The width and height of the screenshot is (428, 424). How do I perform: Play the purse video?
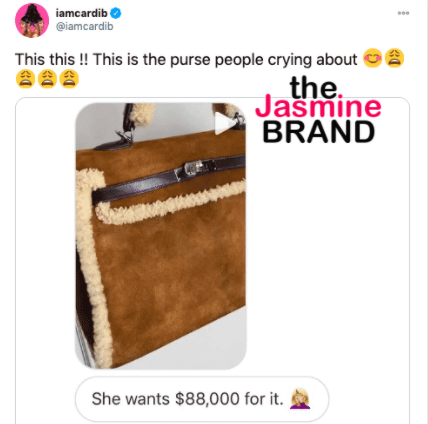(225, 123)
